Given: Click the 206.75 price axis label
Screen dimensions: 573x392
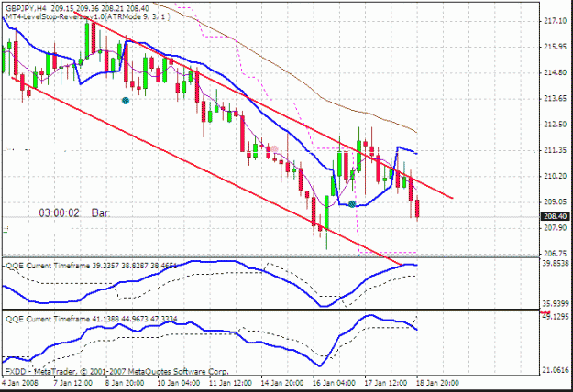Looking at the screenshot, I should (x=555, y=254).
